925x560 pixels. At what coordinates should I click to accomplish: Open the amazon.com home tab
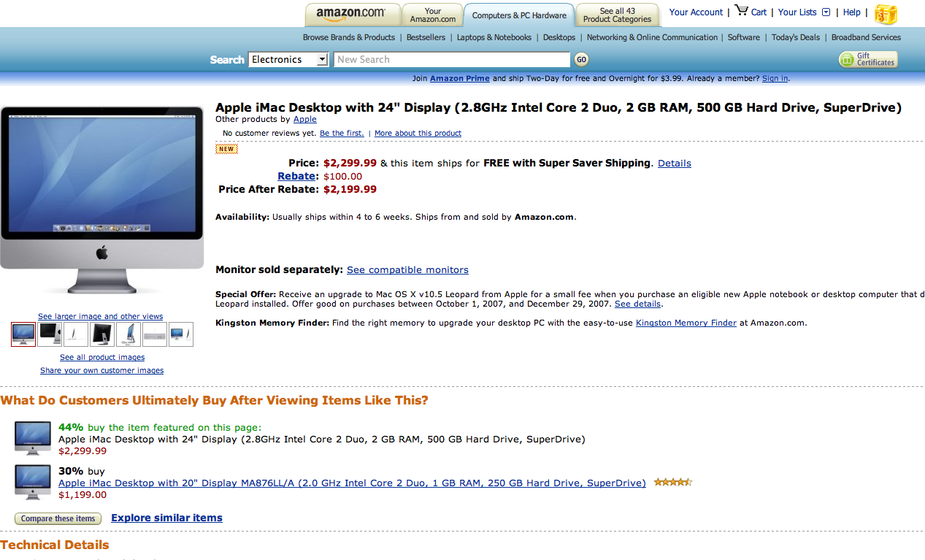[x=352, y=14]
